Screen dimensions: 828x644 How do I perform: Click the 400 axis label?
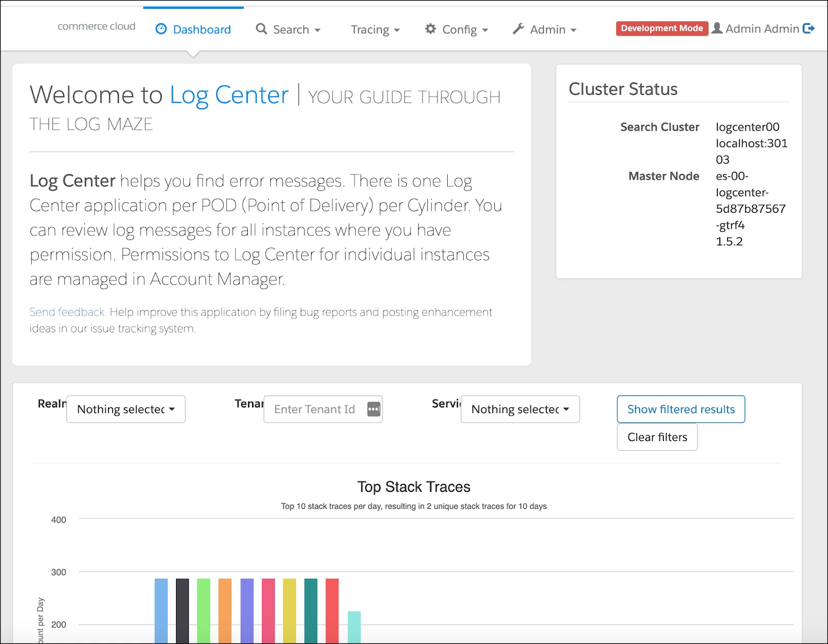tap(58, 520)
